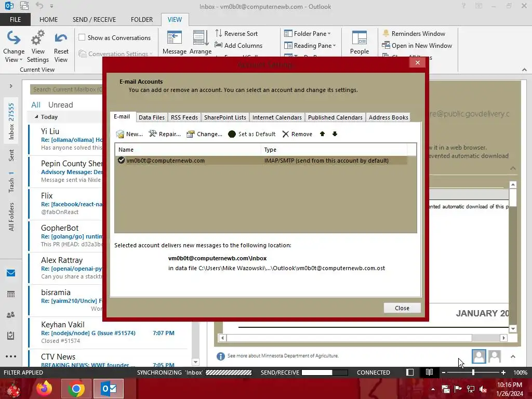532x399 pixels.
Task: Collapse the ribbon with the arrow
Action: point(524,70)
